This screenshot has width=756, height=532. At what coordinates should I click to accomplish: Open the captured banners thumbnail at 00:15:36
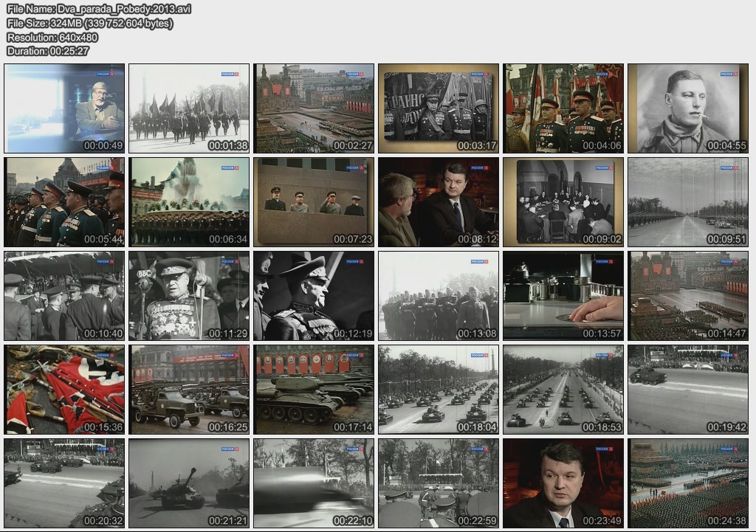coord(64,389)
